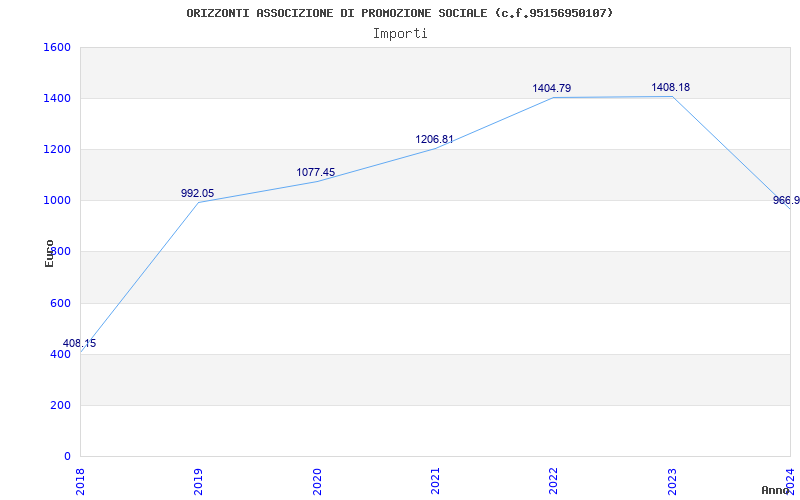Select the 2019 x-axis label
Image resolution: width=800 pixels, height=500 pixels.
pos(198,481)
